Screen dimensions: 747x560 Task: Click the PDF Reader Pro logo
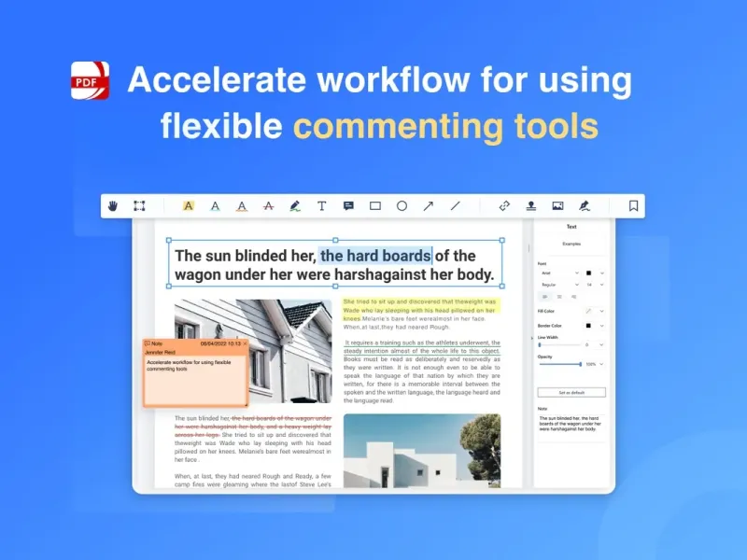[x=90, y=80]
